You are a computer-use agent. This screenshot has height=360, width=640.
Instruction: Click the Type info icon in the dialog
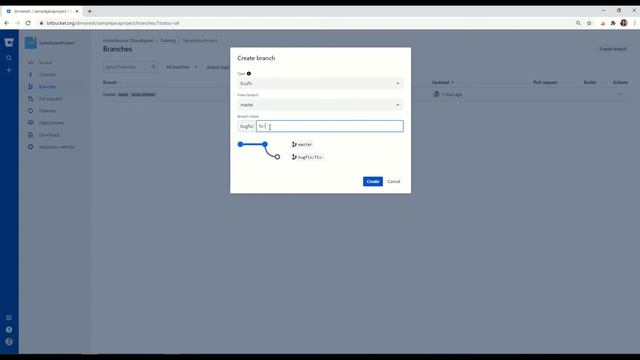tap(249, 73)
